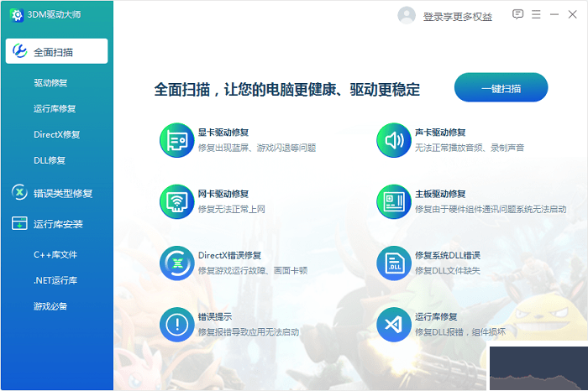Click description 无法正常播放音频、录制声音

470,148
